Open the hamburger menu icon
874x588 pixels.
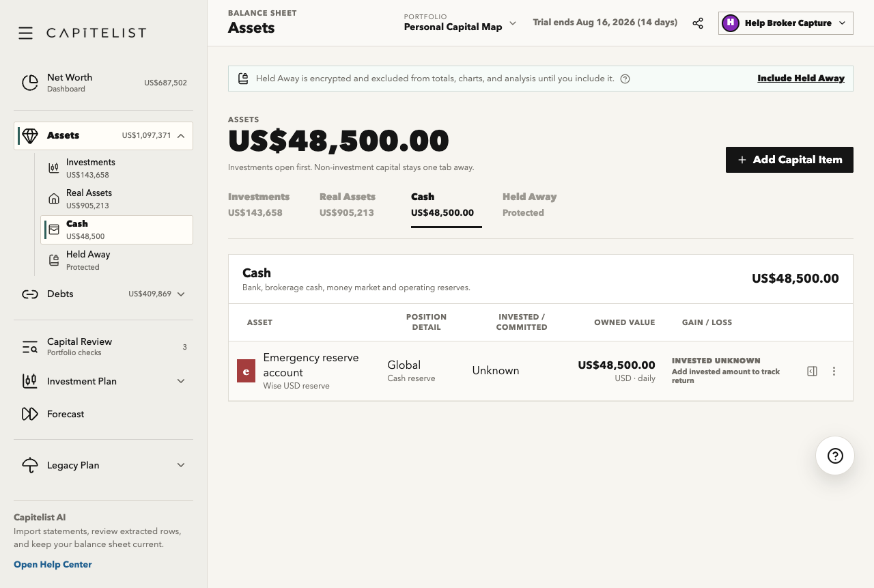pos(25,33)
